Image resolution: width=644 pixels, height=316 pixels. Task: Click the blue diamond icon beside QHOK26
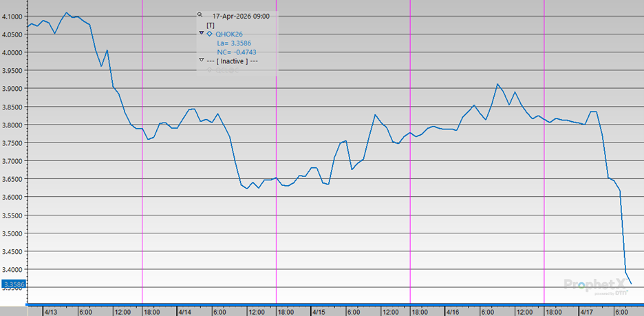tap(209, 33)
